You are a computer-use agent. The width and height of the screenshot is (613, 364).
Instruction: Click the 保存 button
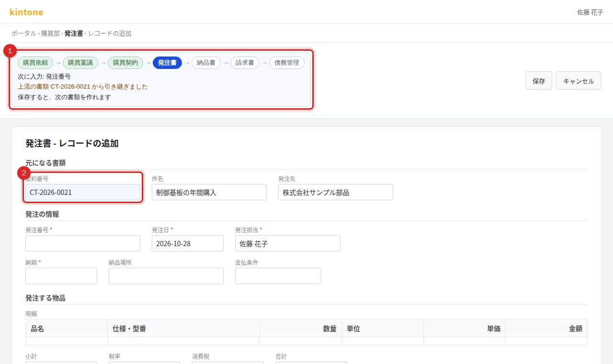point(539,81)
